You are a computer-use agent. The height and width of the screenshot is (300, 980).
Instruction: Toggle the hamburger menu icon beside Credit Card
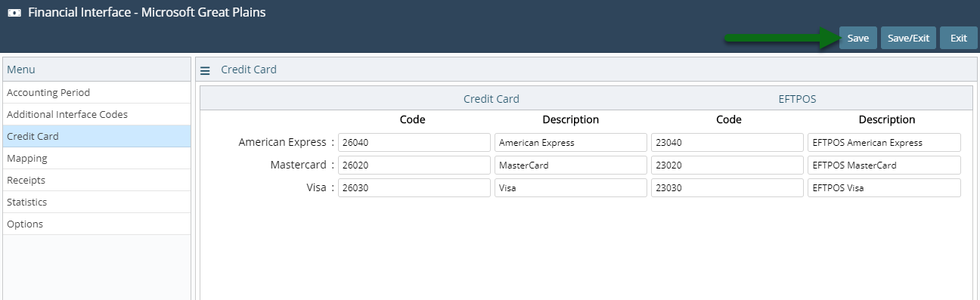(205, 70)
